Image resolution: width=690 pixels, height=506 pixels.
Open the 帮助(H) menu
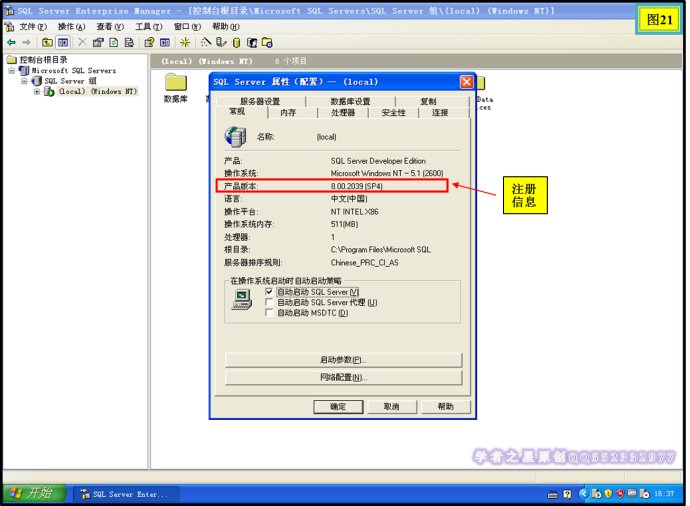(226, 27)
